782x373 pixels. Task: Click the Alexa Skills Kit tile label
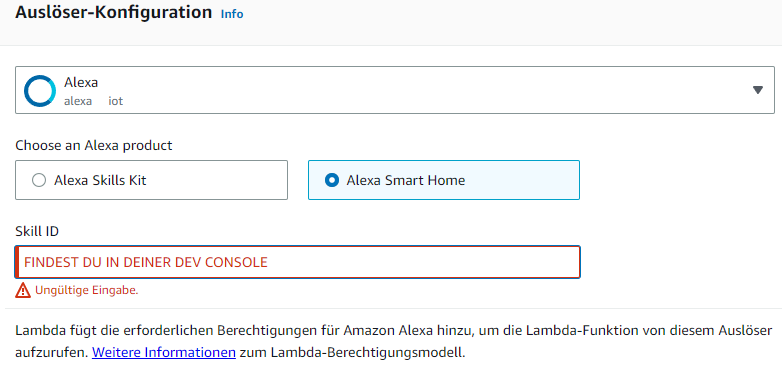tap(100, 180)
